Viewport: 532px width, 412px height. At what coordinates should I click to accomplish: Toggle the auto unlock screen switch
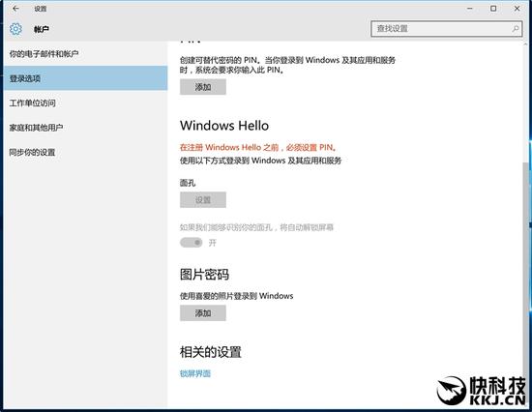click(x=191, y=243)
